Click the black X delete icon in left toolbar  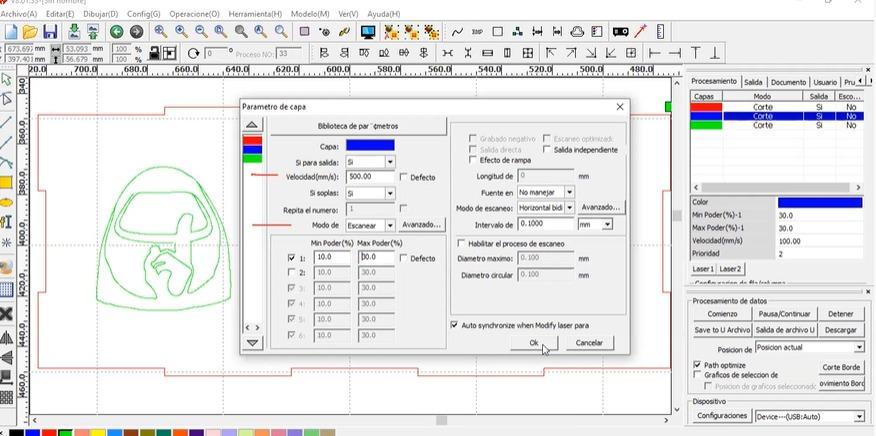pyautogui.click(x=6, y=314)
